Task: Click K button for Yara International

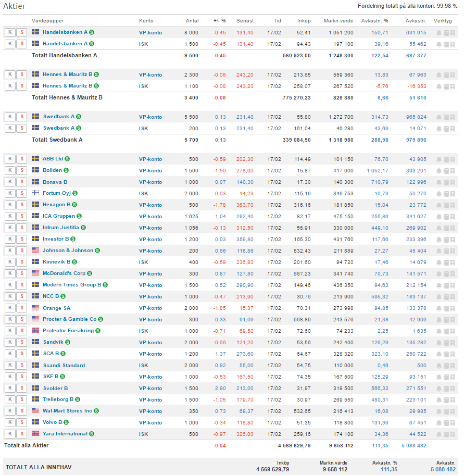Action: point(10,434)
